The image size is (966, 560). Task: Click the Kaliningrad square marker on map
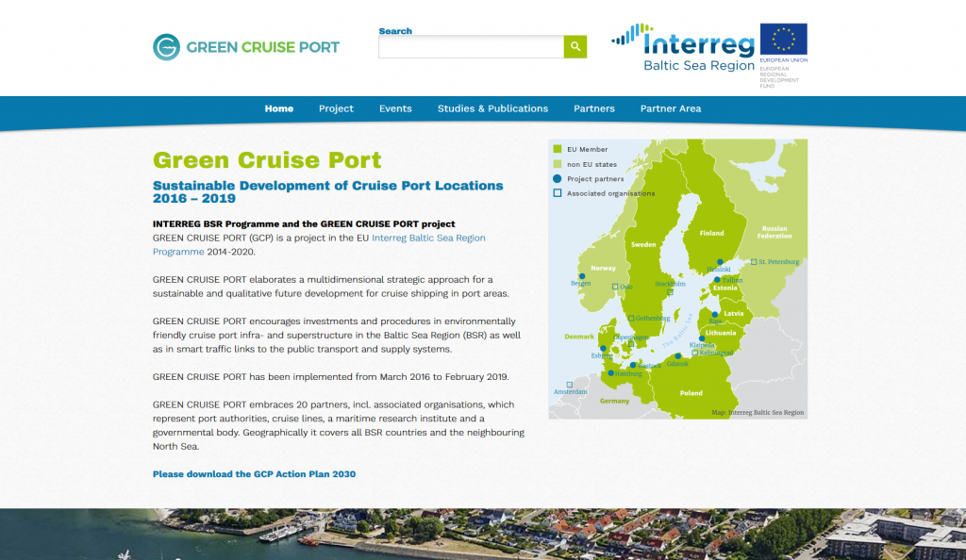pyautogui.click(x=695, y=353)
